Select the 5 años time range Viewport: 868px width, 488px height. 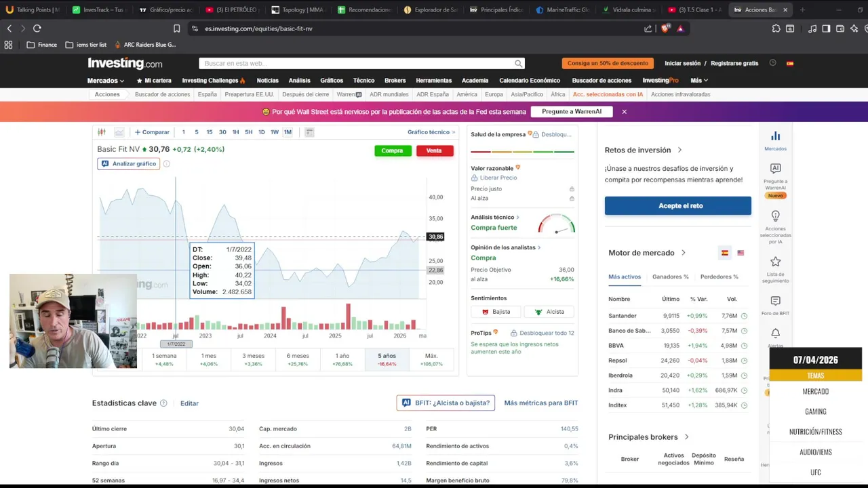click(387, 359)
